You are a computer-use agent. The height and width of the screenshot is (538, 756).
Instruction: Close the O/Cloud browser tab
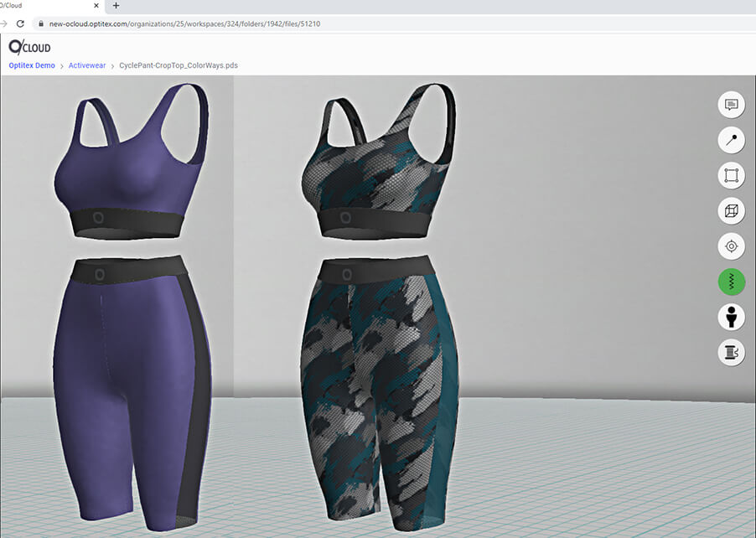coord(96,6)
